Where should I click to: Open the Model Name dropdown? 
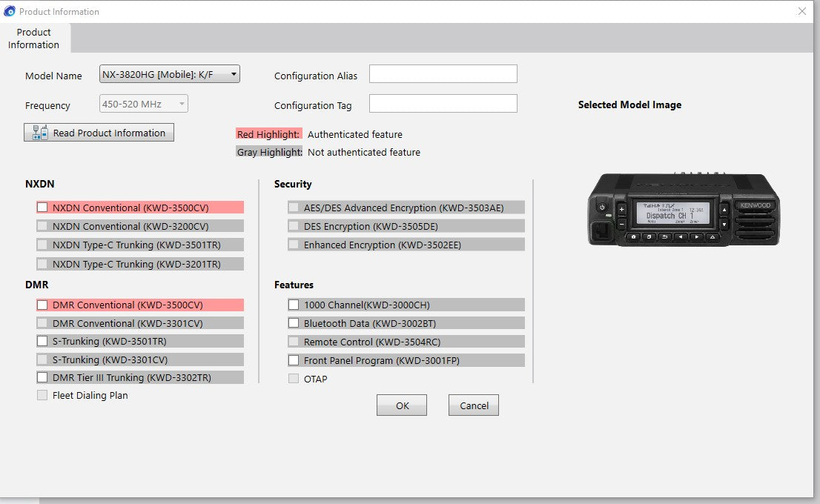(x=170, y=74)
